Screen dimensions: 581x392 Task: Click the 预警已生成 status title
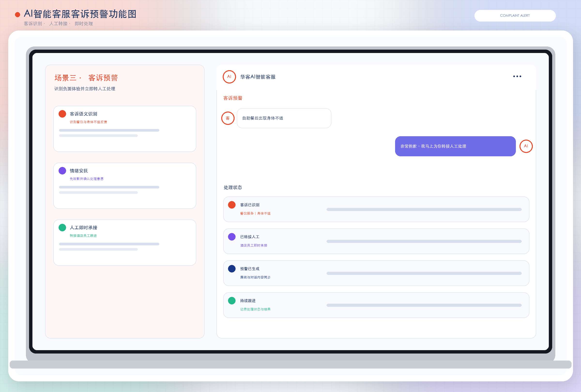pos(250,269)
